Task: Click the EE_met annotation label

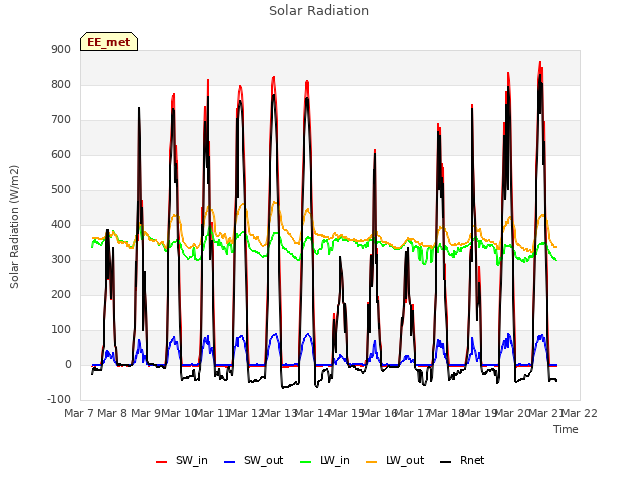Action: tap(109, 42)
